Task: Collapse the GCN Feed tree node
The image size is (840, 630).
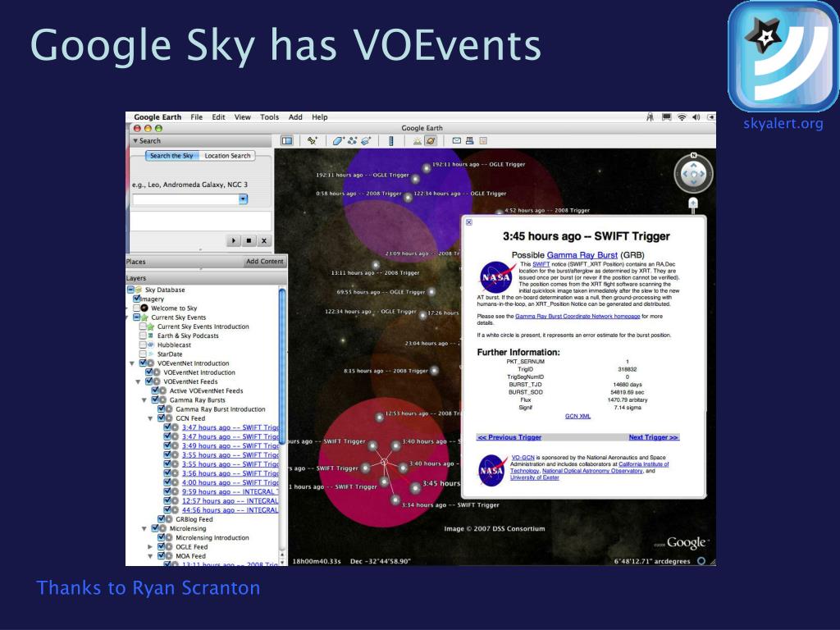Action: 151,418
